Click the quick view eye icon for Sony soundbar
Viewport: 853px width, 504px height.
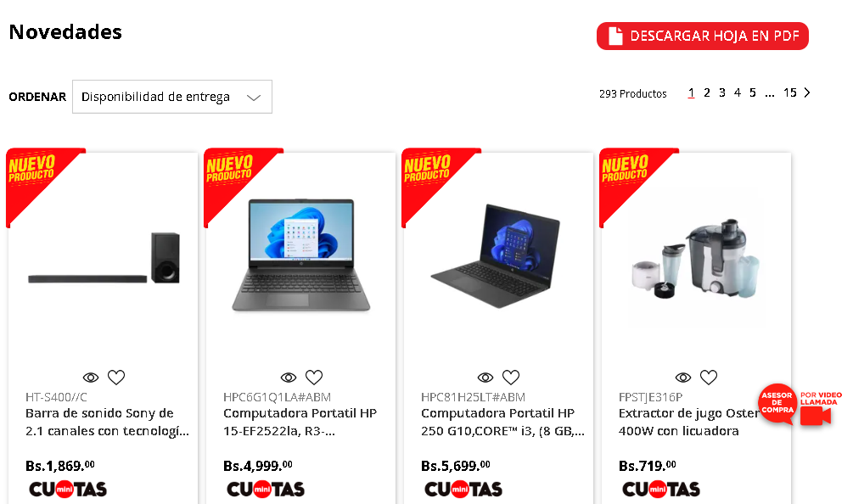tap(90, 378)
